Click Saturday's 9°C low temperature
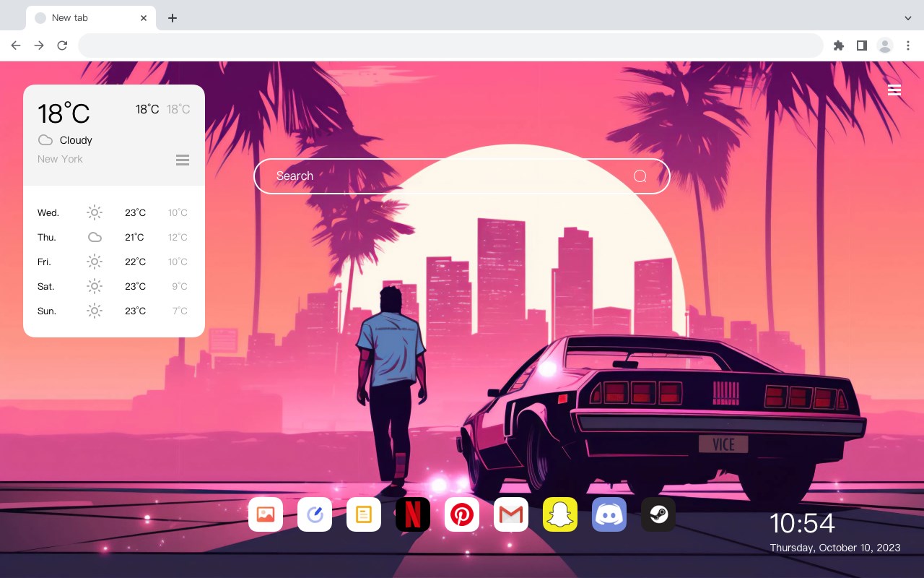The image size is (924, 578). pos(180,286)
